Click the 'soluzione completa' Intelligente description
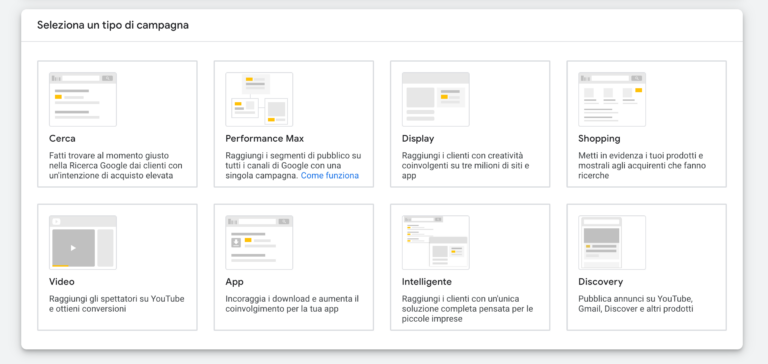Image resolution: width=768 pixels, height=364 pixels. pos(467,309)
